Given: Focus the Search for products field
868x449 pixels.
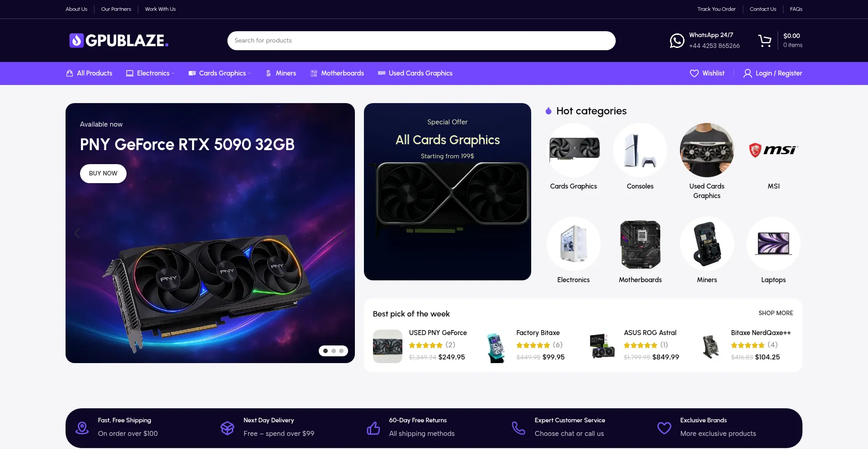Looking at the screenshot, I should point(421,41).
